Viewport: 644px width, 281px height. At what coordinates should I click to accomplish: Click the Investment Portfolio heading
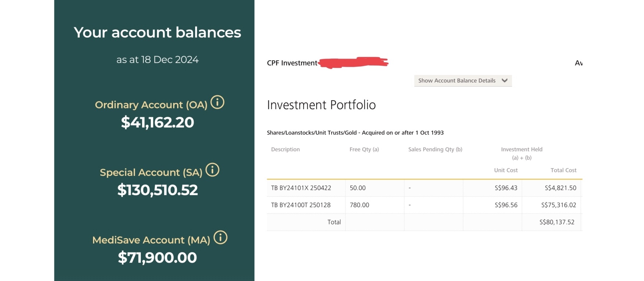[x=321, y=105]
